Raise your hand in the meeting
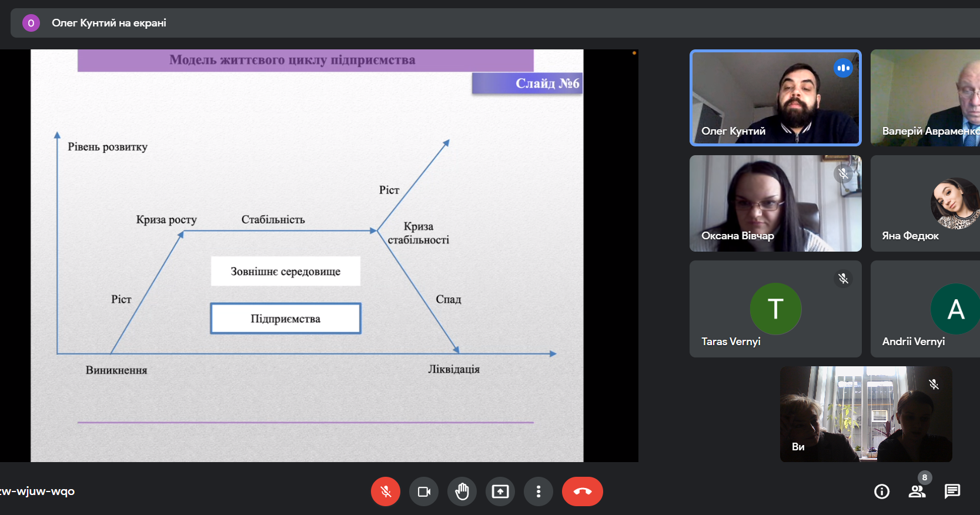Screen dimensions: 980x515 click(x=462, y=491)
